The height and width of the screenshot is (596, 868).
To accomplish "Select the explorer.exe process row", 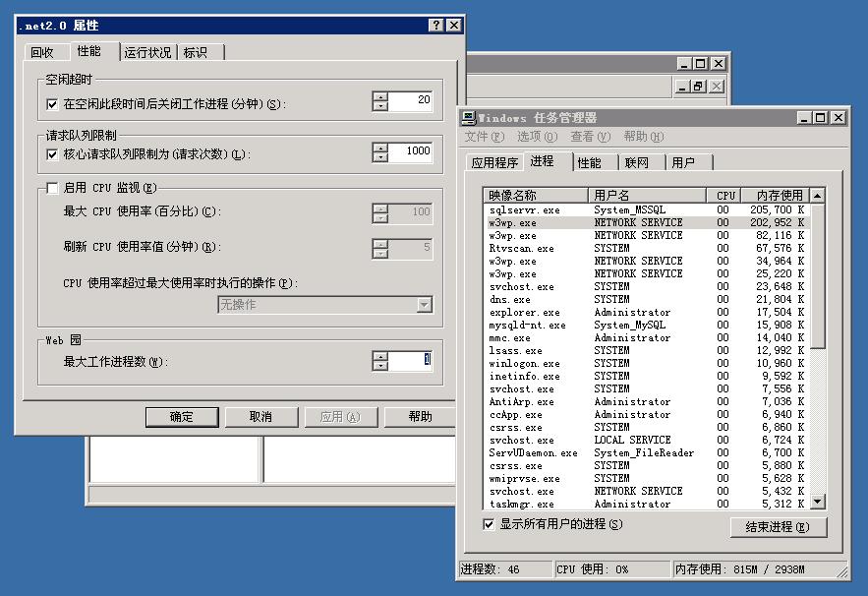I will (x=647, y=313).
